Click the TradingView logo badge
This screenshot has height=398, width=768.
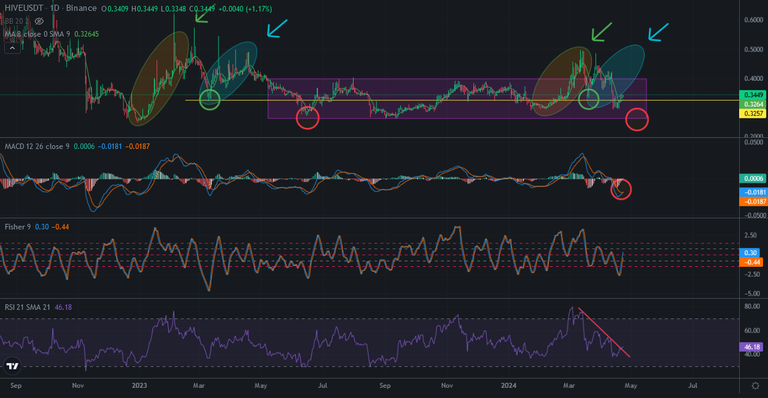pyautogui.click(x=12, y=366)
